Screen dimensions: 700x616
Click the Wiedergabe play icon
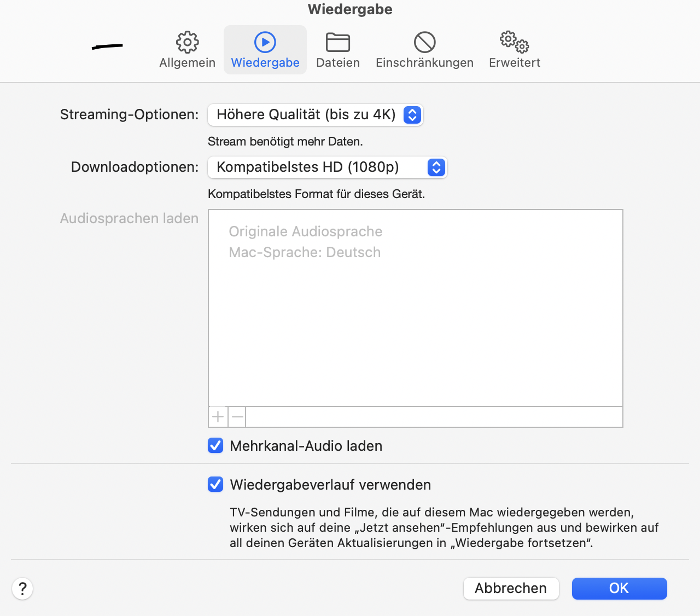click(x=265, y=42)
